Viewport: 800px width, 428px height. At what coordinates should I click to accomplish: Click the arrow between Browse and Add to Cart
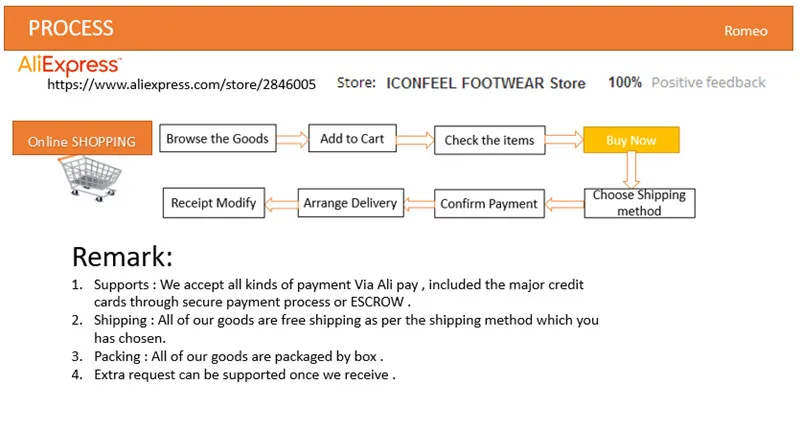coord(292,139)
